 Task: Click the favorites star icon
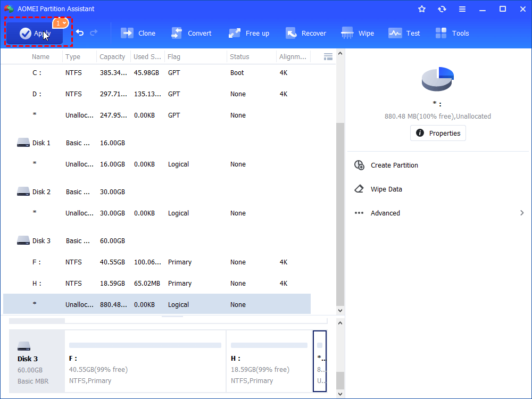(x=422, y=9)
